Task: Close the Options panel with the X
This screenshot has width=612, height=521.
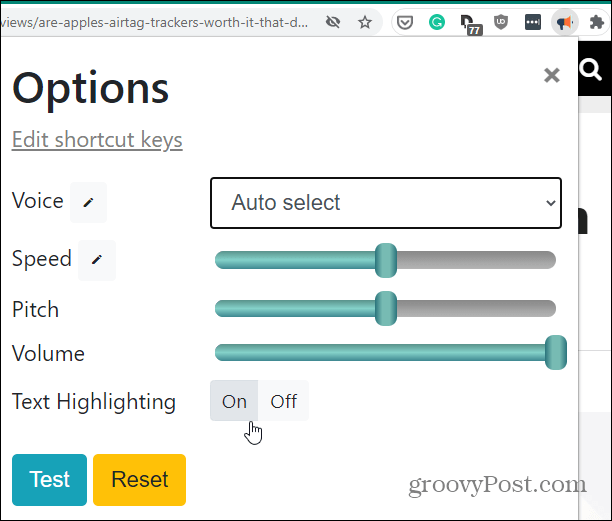Action: click(552, 75)
